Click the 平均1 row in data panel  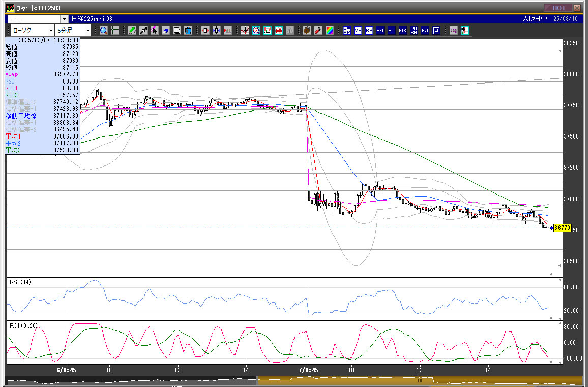tap(42, 136)
